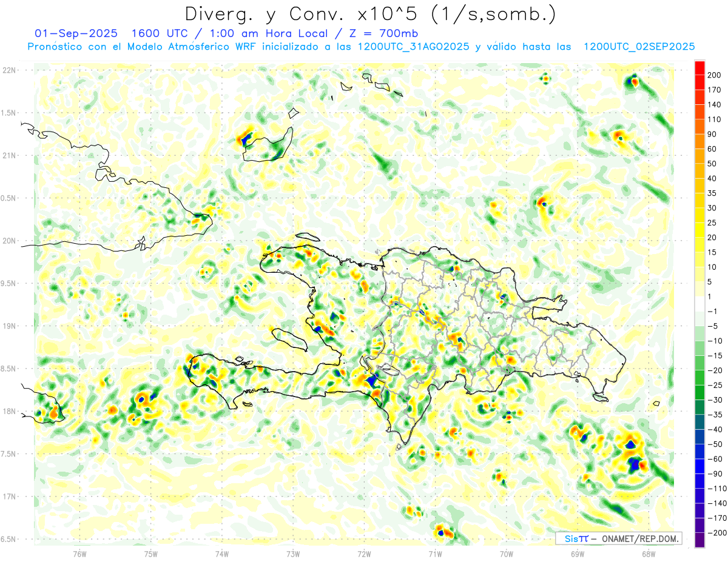Click the '-30' colorbar value
Screen dimensions: 728x562
tap(716, 400)
